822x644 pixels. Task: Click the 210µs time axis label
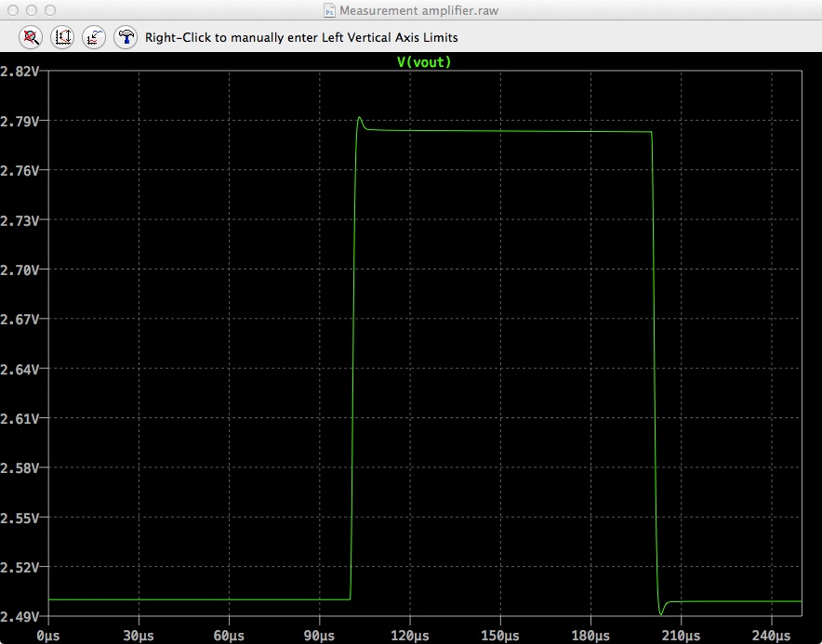coord(681,636)
